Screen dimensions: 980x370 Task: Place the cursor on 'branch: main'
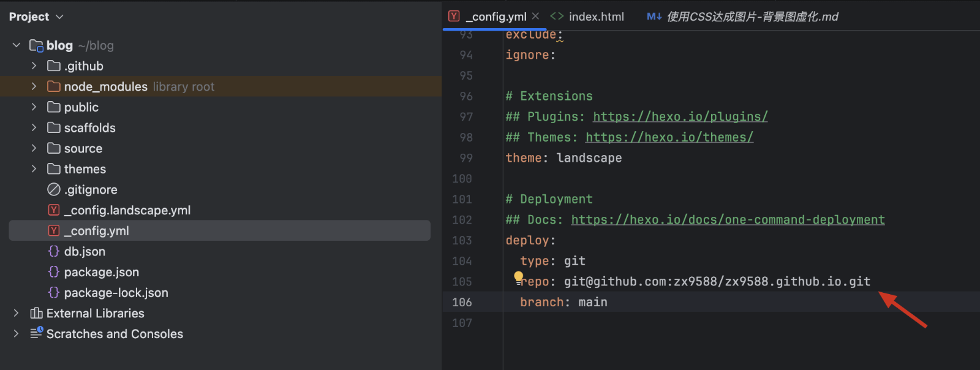pyautogui.click(x=563, y=302)
